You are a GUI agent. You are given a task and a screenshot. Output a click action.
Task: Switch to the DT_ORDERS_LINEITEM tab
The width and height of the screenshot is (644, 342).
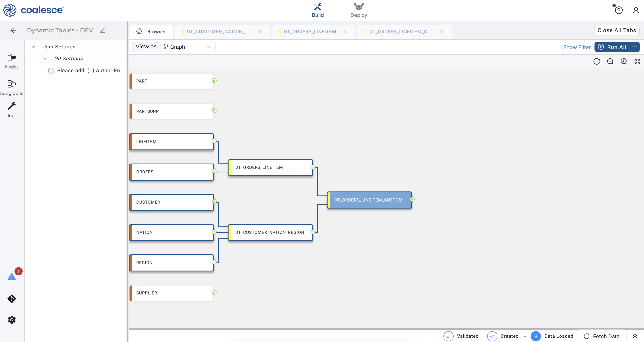[309, 32]
